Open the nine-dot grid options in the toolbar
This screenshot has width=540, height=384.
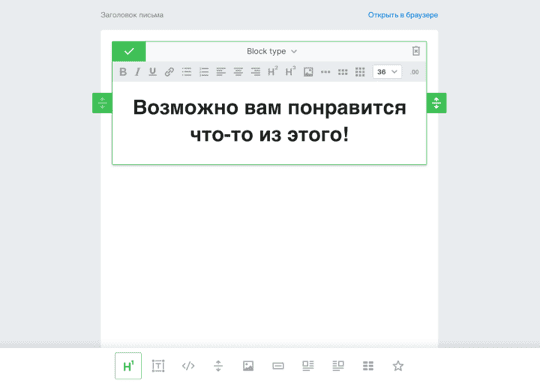(x=360, y=72)
